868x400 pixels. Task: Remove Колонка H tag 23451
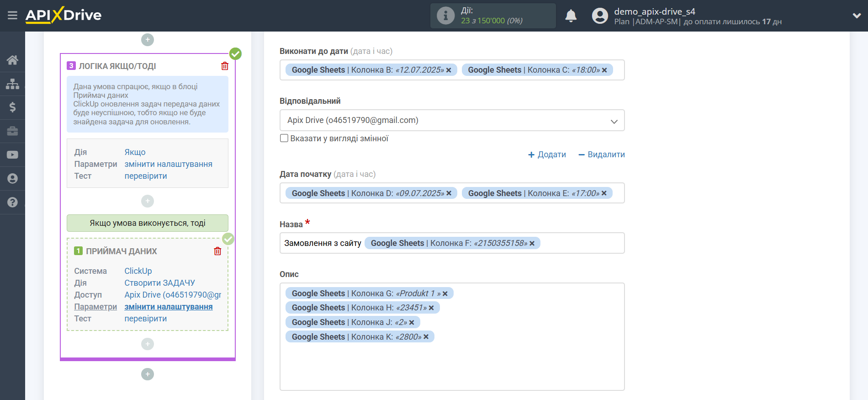pyautogui.click(x=431, y=308)
